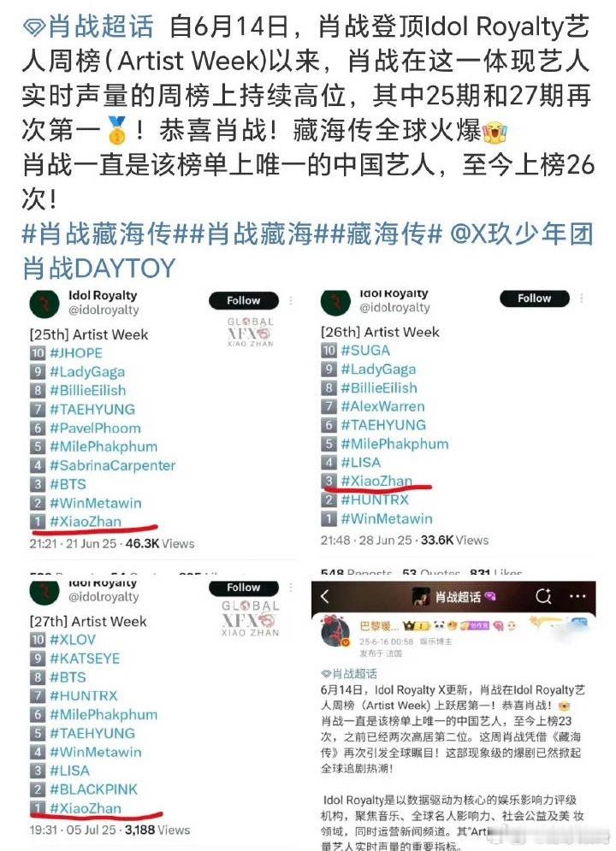Open search icon in 肖战超话 header
The height and width of the screenshot is (851, 616).
(x=543, y=596)
